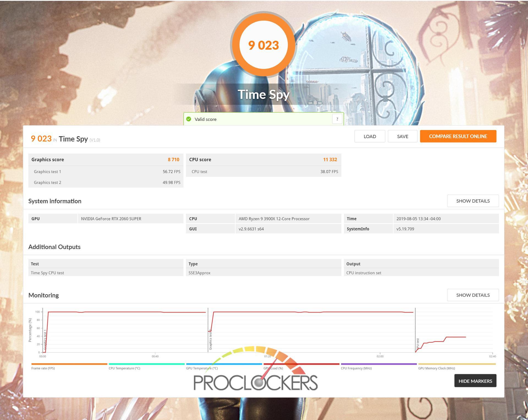Click the LOAD button

tap(370, 136)
